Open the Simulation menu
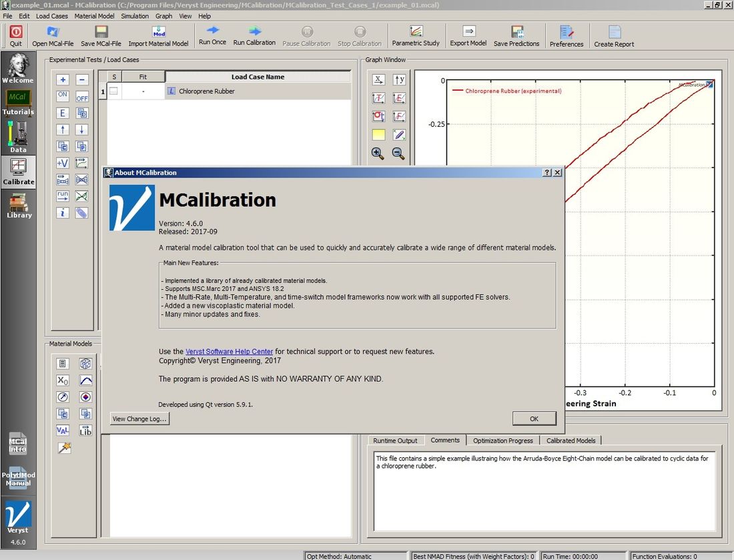 (x=135, y=16)
